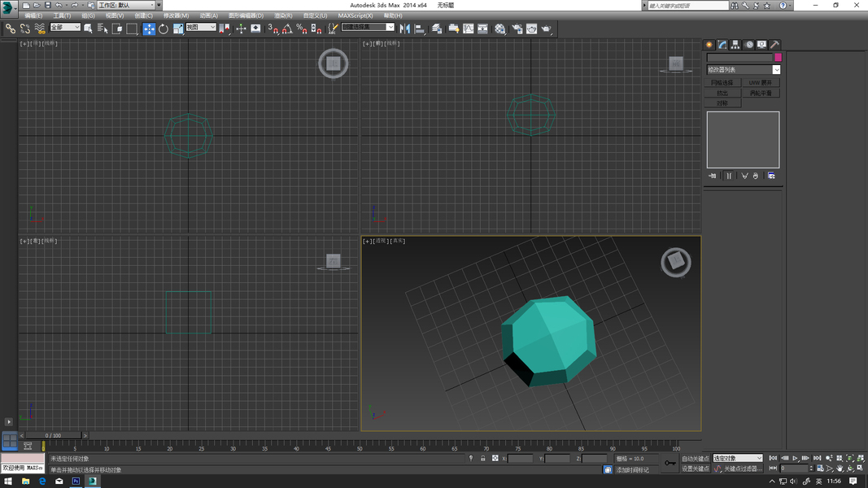Screen dimensions: 868x488
Task: Open the MAXScript menu
Action: (355, 15)
